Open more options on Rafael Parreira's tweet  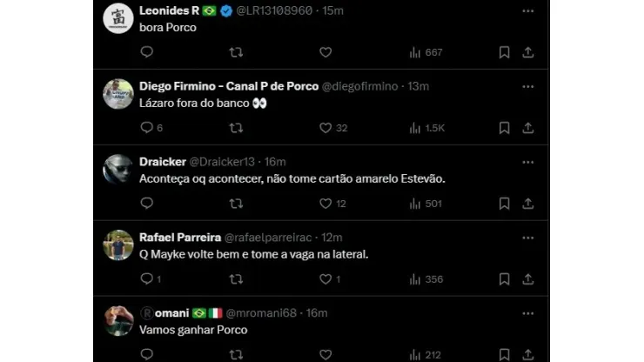tap(527, 238)
